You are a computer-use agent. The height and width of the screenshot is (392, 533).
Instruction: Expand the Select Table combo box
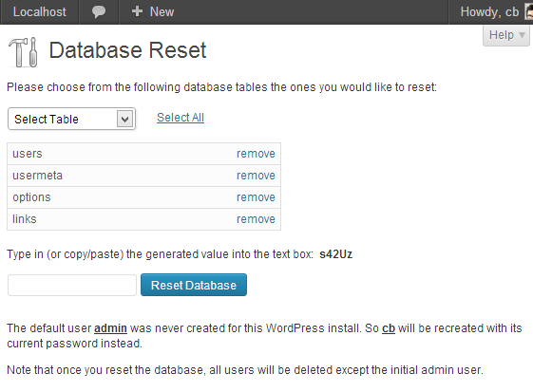(x=71, y=119)
